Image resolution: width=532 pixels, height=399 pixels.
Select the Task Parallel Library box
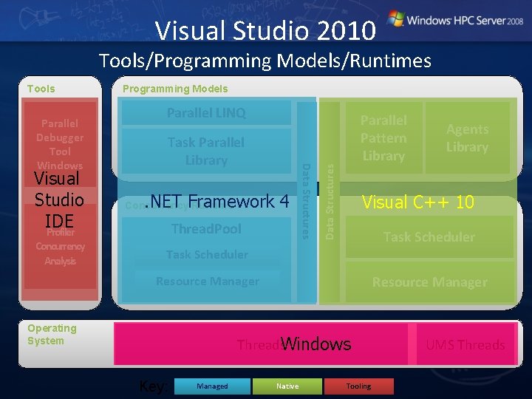(206, 151)
